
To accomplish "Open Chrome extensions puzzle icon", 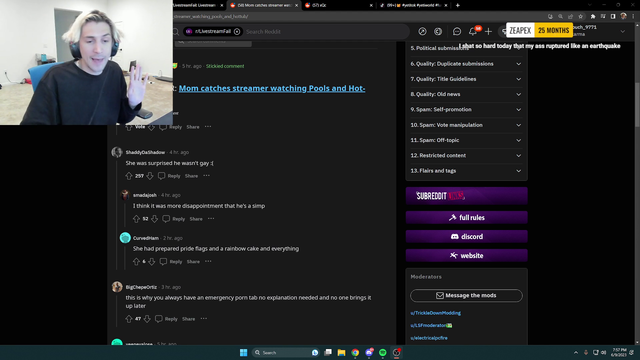I will [x=593, y=16].
